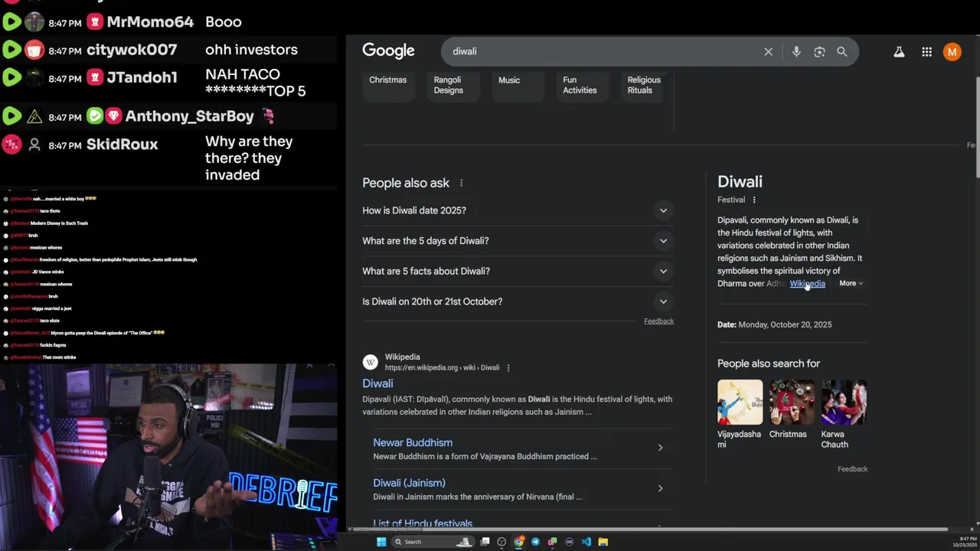
Task: Click Feedback under People also search for
Action: pos(852,469)
